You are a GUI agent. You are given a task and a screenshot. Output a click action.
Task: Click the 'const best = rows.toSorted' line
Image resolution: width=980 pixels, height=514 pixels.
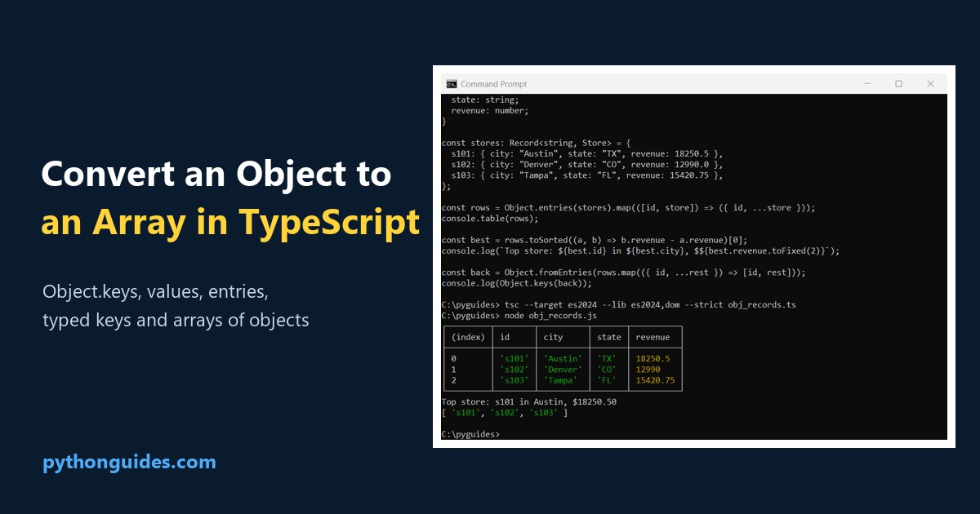pos(595,241)
